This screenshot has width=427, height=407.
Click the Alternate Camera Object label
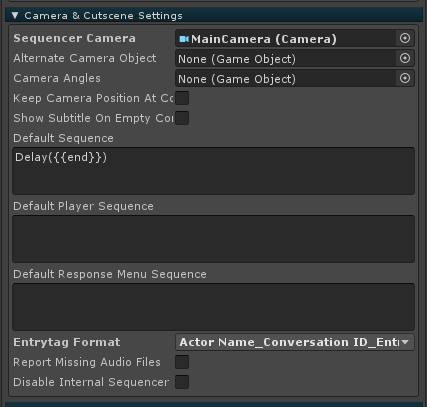(x=85, y=58)
